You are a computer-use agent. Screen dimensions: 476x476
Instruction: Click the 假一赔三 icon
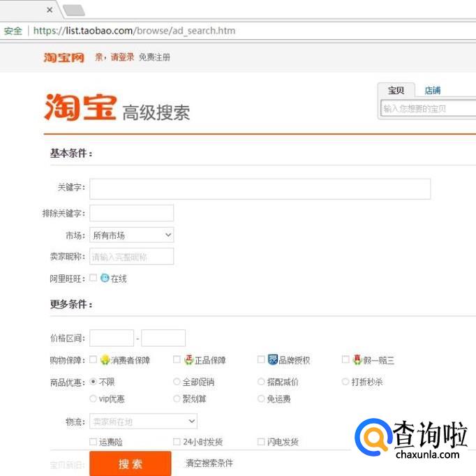(357, 359)
